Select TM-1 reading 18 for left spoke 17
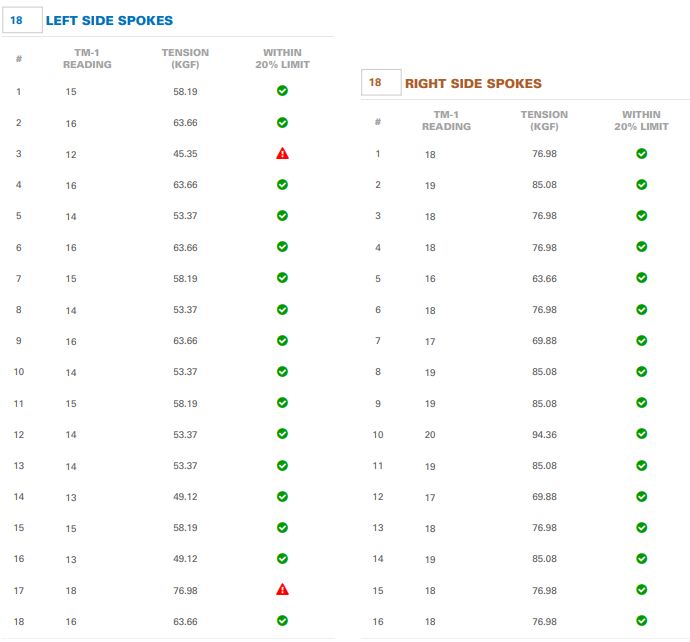 (x=71, y=590)
